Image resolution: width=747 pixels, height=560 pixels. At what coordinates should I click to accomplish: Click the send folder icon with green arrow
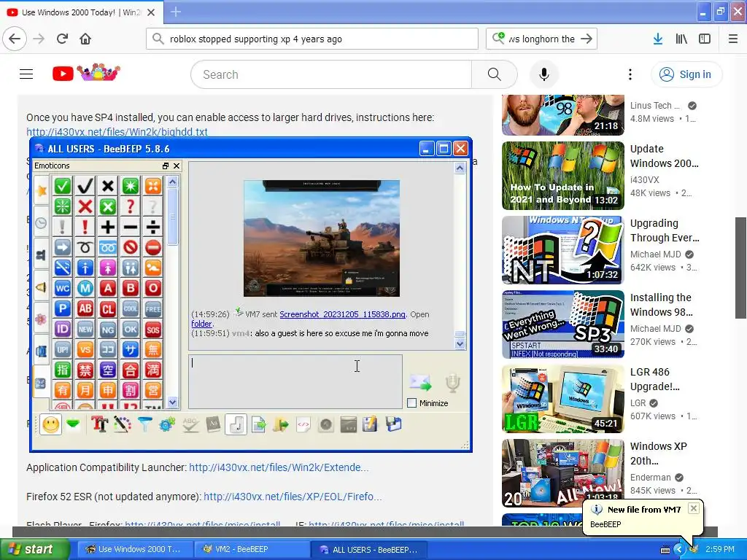coord(281,424)
